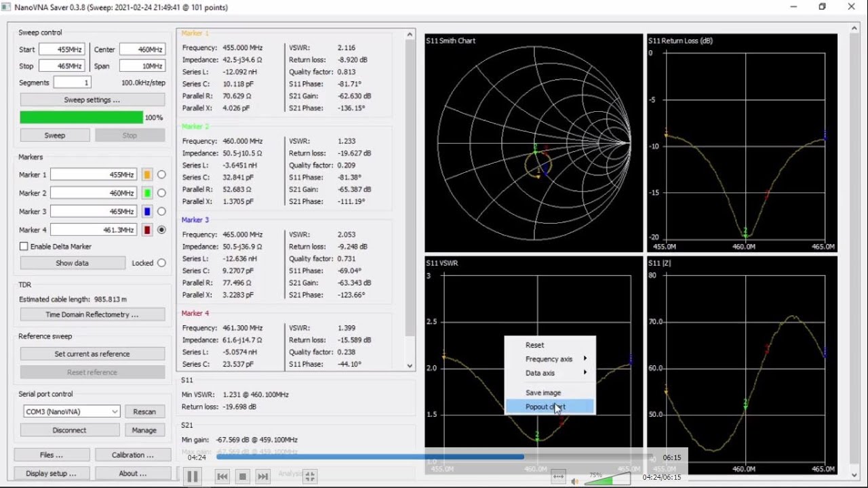Open Marker 4 dark red color swatch
Image resolution: width=868 pixels, height=488 pixels.
[x=147, y=230]
